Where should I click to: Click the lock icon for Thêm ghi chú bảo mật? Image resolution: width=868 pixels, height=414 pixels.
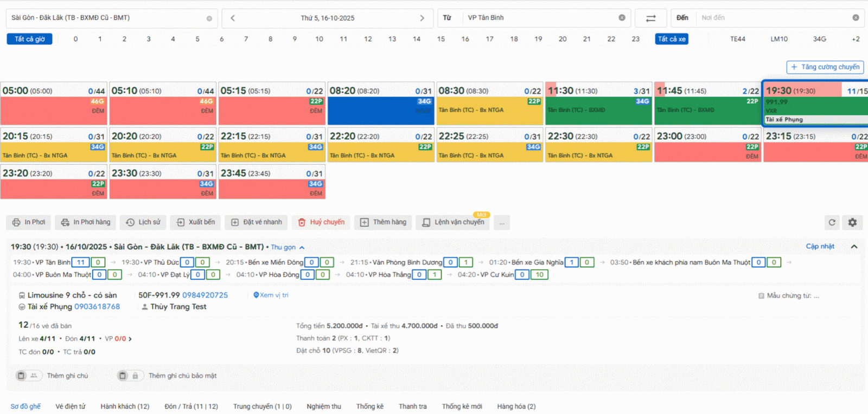point(135,376)
